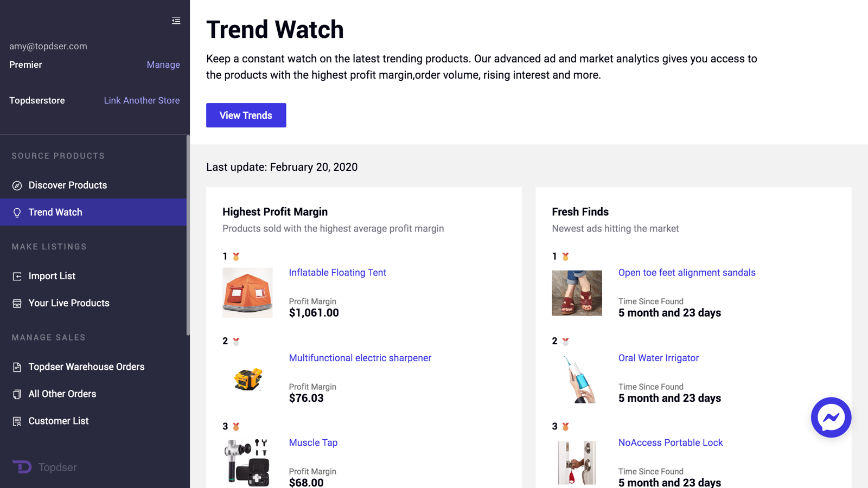Open the Messenger chat bubble
Viewport: 868px width, 488px height.
(831, 418)
